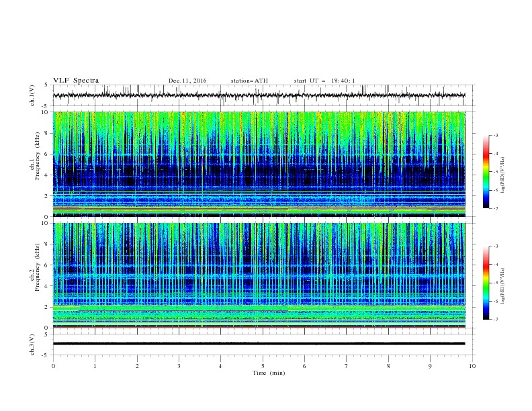Click time axis tick label "2"

(x=137, y=366)
